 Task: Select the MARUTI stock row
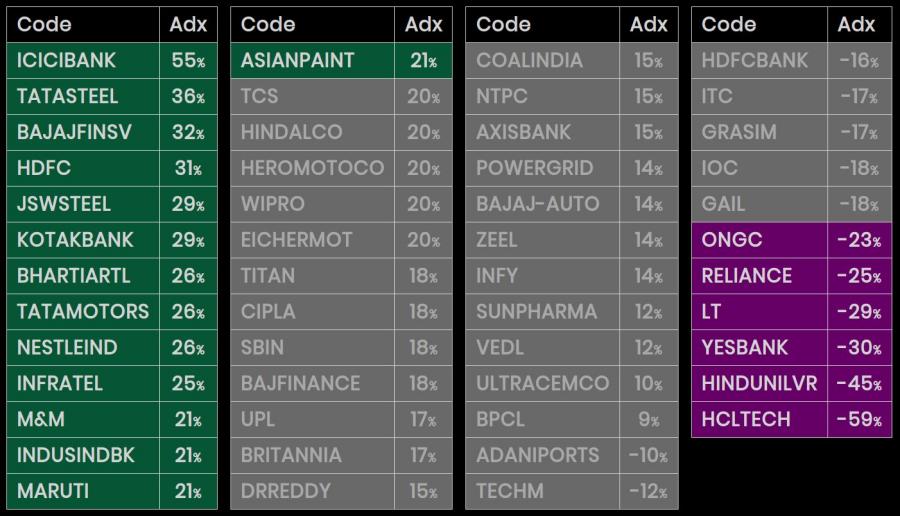tap(112, 491)
